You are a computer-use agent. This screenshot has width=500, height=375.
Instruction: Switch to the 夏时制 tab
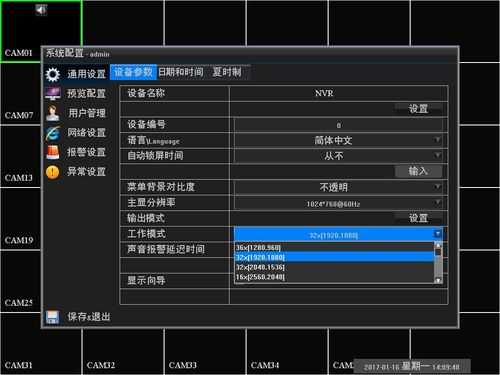pyautogui.click(x=227, y=72)
